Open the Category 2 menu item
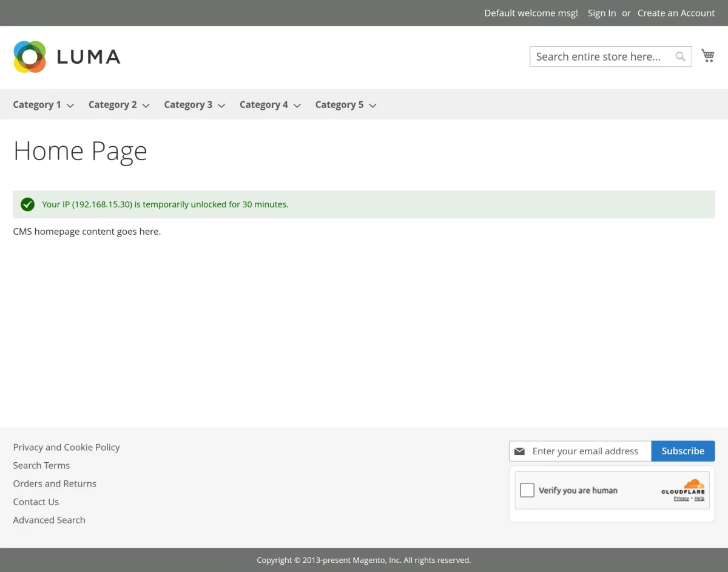728x572 pixels. point(113,104)
